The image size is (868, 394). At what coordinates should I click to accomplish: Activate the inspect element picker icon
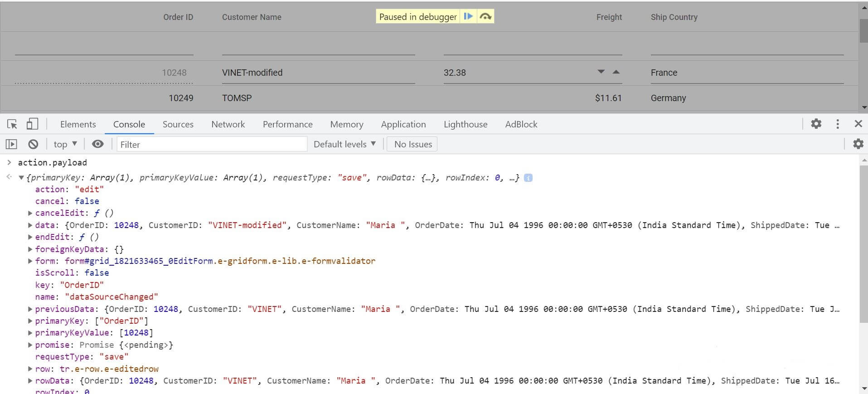(x=12, y=124)
